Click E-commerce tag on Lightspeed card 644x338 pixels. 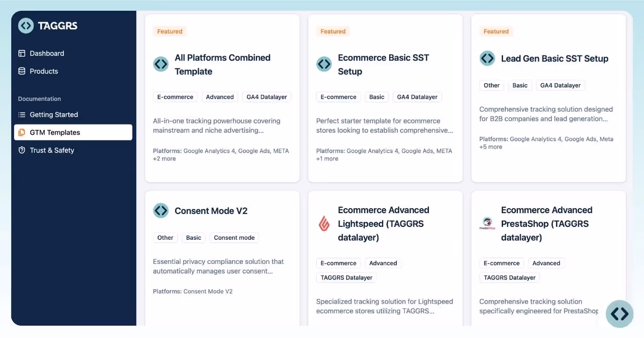coord(338,263)
